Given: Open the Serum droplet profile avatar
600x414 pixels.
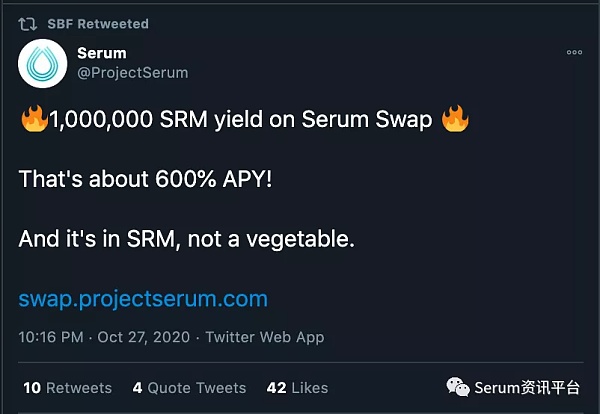Looking at the screenshot, I should tap(42, 64).
